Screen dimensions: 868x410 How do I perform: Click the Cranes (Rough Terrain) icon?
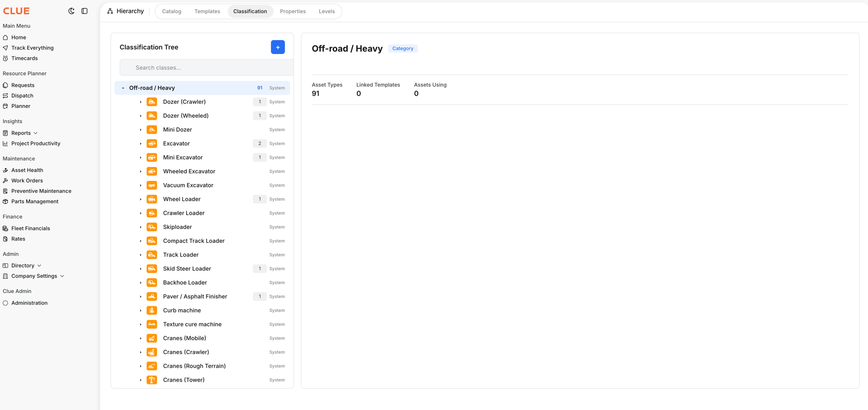tap(152, 365)
